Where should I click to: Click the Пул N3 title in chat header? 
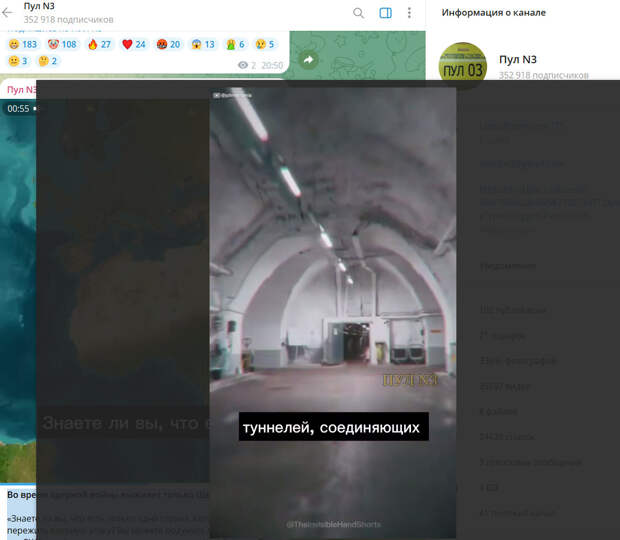coord(39,6)
